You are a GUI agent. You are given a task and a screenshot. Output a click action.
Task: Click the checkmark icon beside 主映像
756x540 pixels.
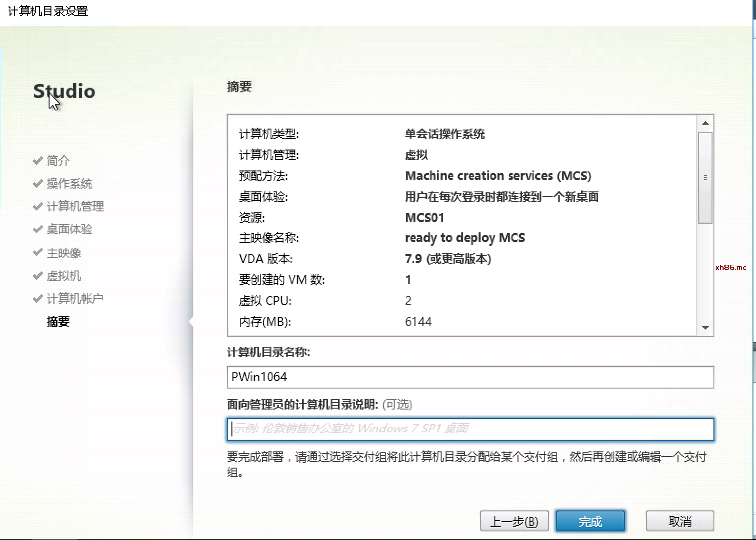(x=38, y=252)
